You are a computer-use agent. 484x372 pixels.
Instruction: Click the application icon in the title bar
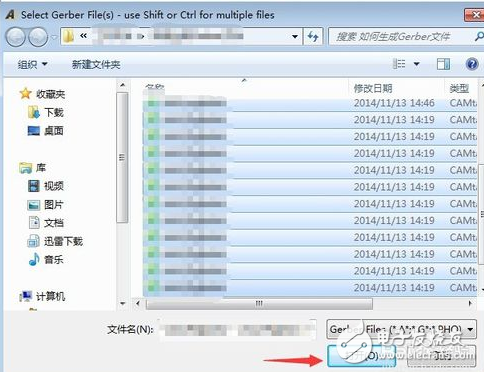pos(10,15)
